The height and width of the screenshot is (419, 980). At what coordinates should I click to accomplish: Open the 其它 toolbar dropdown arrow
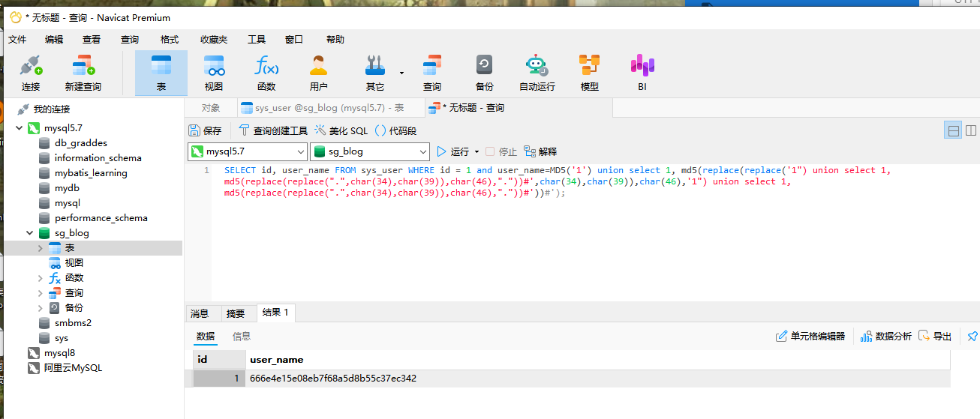tap(401, 73)
